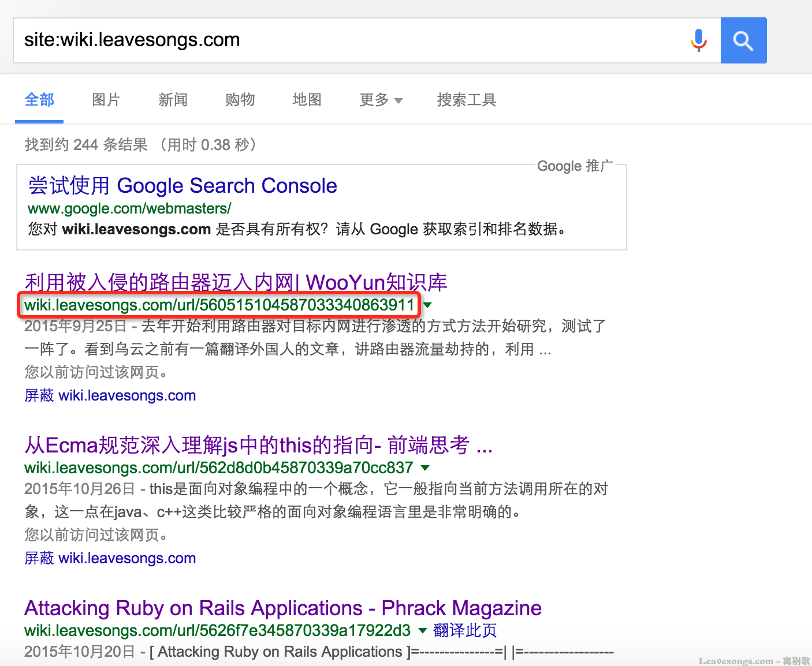Click the Google 推广 label
The width and height of the screenshot is (812, 666).
(575, 166)
